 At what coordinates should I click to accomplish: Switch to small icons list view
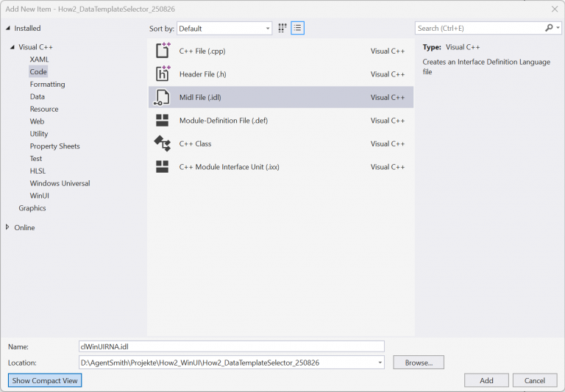(297, 29)
